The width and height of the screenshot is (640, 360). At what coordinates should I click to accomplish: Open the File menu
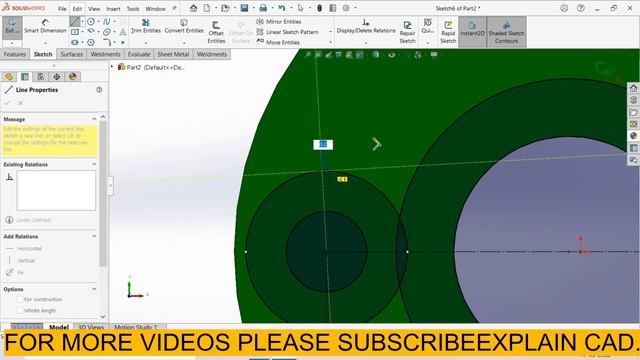[62, 9]
